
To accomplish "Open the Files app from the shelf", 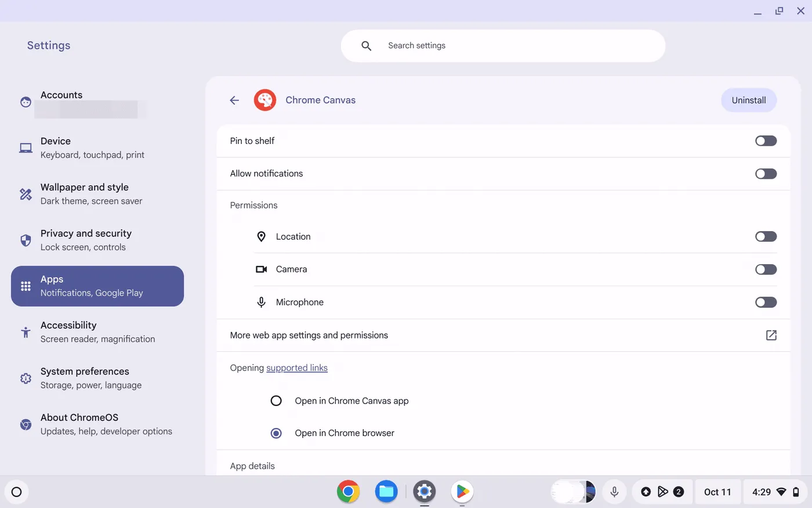I will (x=386, y=492).
